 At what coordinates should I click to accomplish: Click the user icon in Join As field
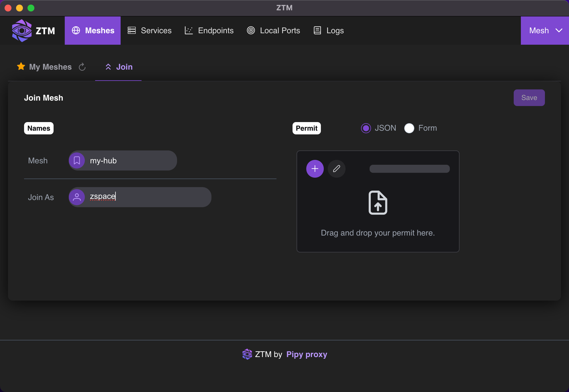(x=77, y=197)
